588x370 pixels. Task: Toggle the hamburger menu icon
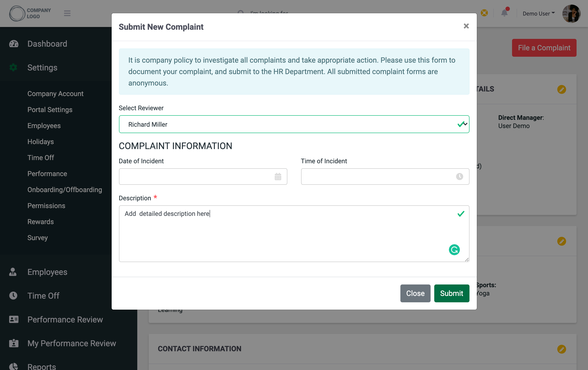tap(67, 13)
